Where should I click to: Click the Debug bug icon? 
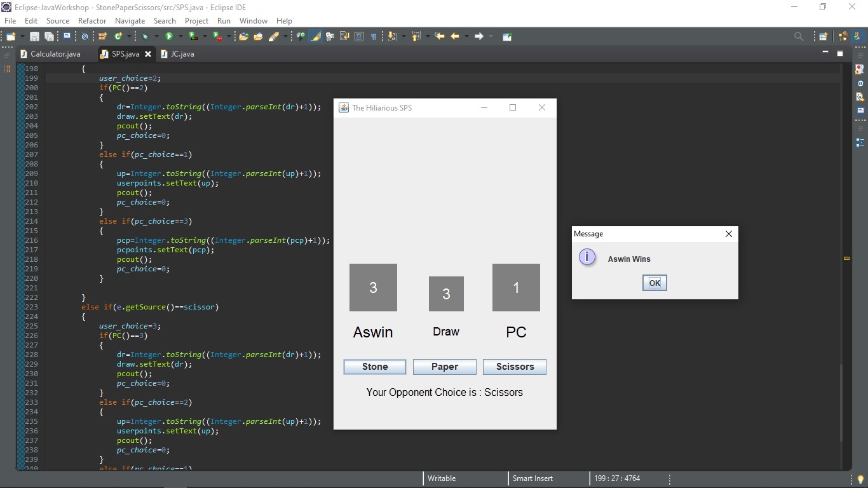(146, 37)
